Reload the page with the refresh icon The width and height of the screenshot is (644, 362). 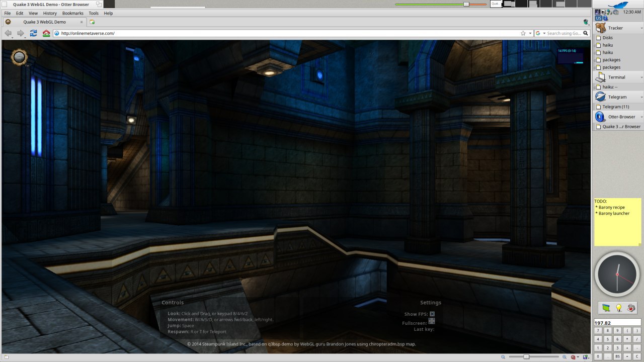(x=34, y=33)
